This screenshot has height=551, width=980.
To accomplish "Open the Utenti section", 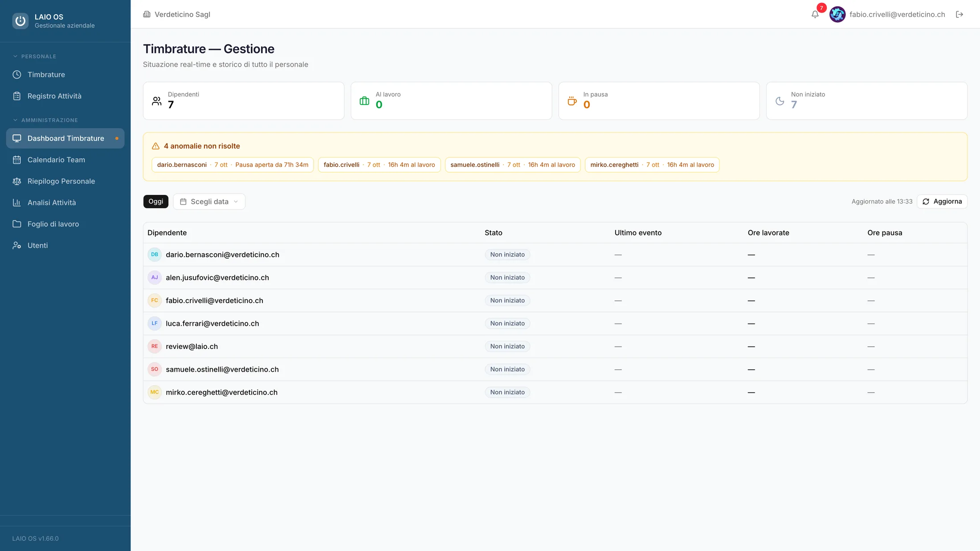I will tap(65, 245).
